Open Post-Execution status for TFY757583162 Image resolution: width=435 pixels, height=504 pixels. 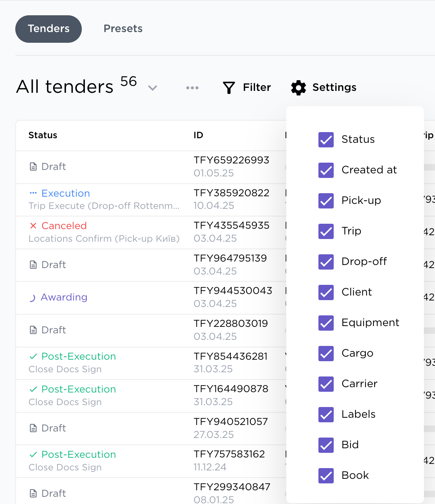[79, 454]
